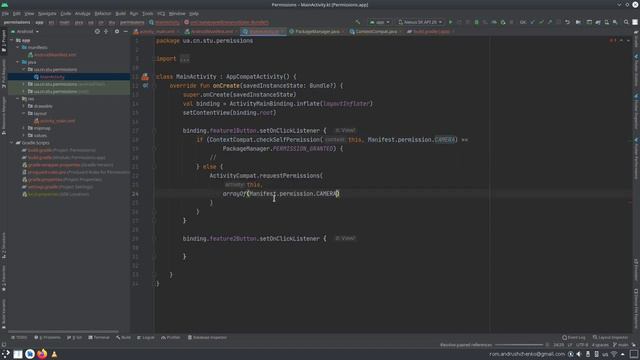Open the app run configuration dropdown
This screenshot has height=360, width=640.
point(380,22)
